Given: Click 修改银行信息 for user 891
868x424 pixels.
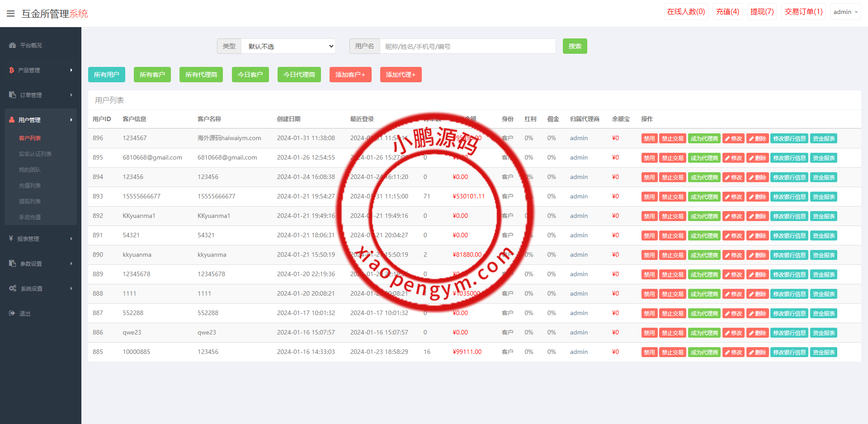Looking at the screenshot, I should pos(789,236).
